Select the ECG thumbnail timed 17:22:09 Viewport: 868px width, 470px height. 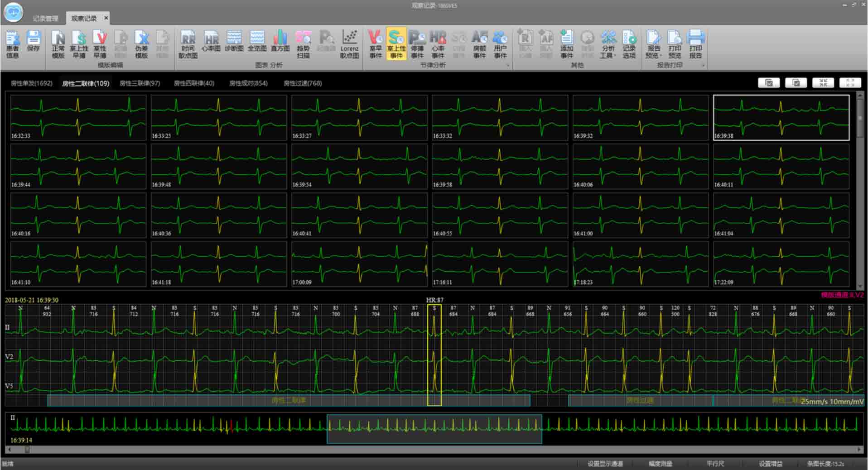pyautogui.click(x=781, y=264)
